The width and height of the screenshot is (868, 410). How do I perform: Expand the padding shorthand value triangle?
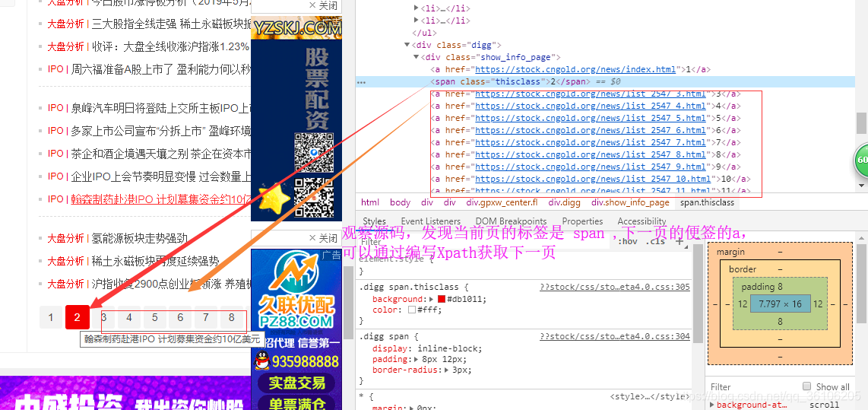(x=417, y=359)
